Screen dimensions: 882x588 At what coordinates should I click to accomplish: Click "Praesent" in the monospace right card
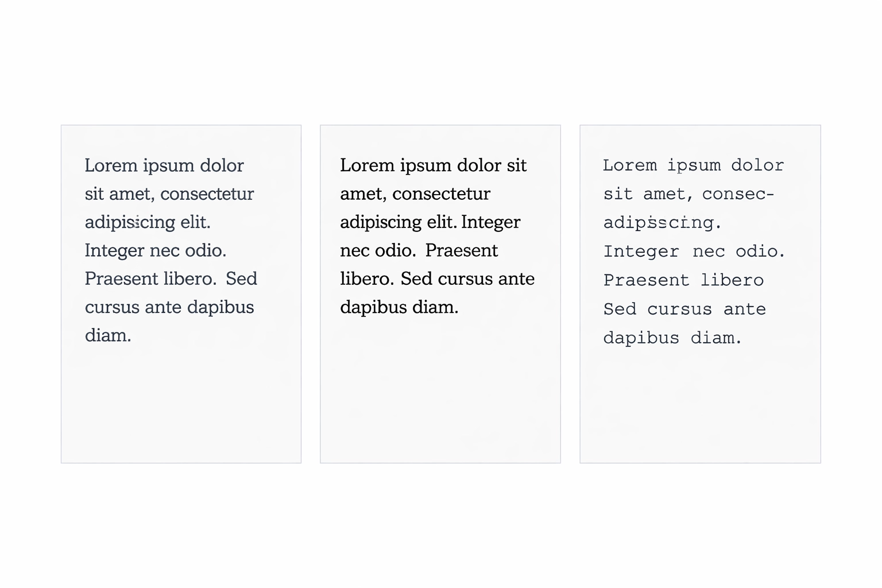(x=646, y=280)
